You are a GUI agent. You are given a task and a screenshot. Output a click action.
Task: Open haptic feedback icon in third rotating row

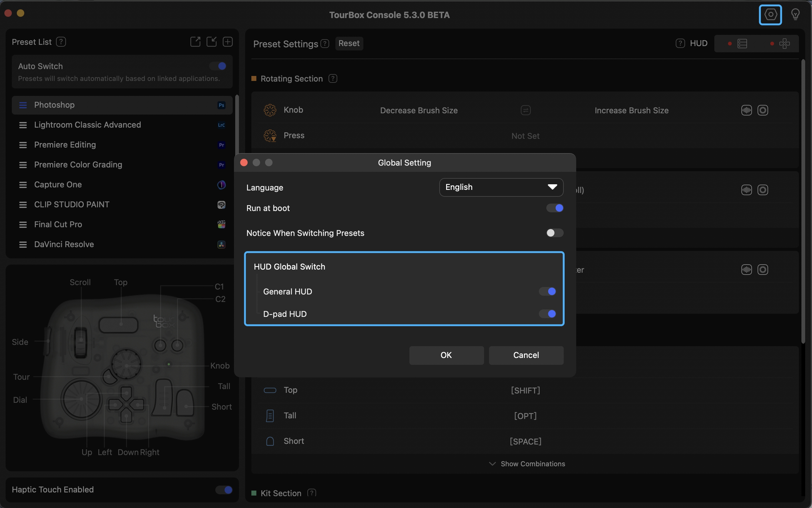point(746,270)
